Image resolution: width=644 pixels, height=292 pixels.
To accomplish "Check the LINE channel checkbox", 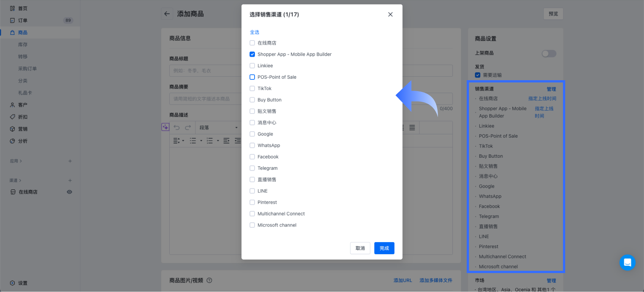I will tap(252, 191).
